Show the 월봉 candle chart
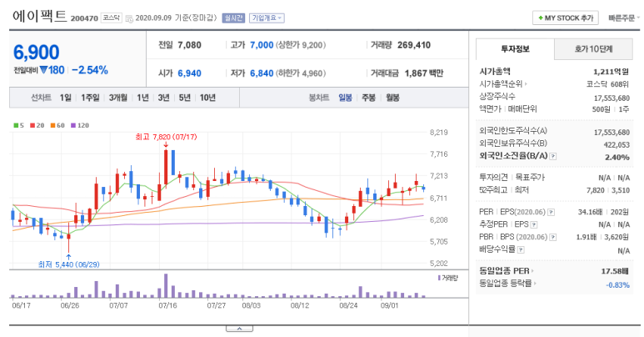Image resolution: width=644 pixels, height=337 pixels. pos(392,98)
